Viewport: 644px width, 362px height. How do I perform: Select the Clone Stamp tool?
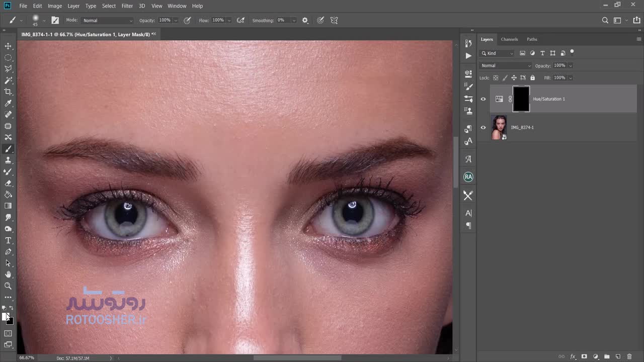click(8, 160)
